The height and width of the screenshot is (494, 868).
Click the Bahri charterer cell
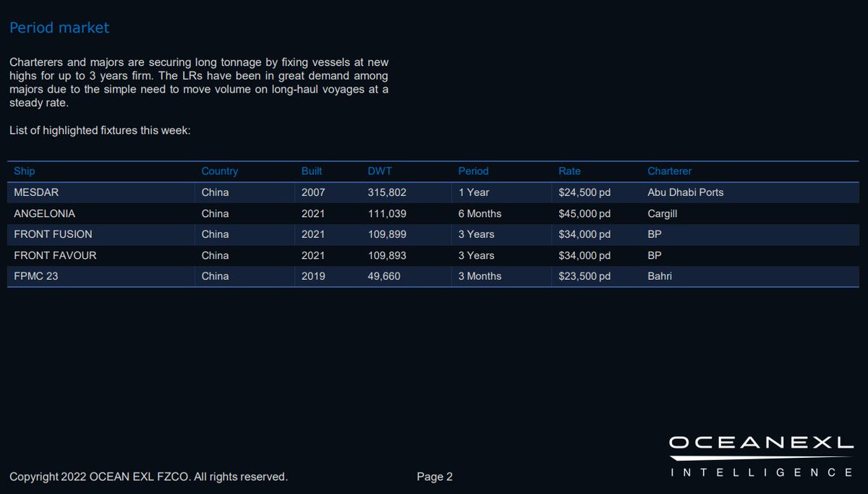pyautogui.click(x=660, y=276)
